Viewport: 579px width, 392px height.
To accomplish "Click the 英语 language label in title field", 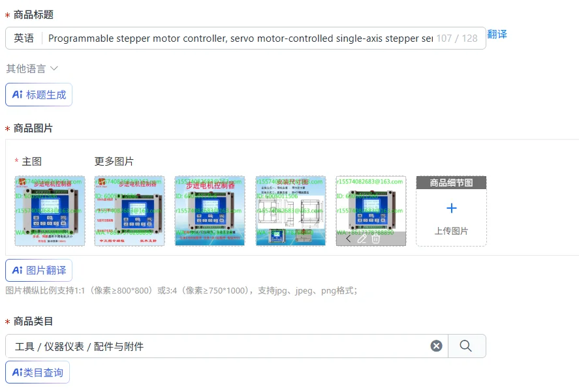I will coord(24,38).
